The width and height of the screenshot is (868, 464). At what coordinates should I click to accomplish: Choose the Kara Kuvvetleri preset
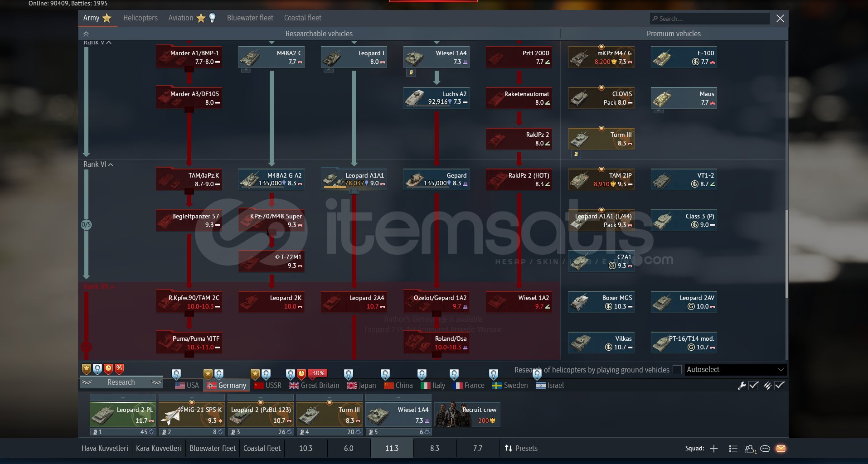coord(159,449)
